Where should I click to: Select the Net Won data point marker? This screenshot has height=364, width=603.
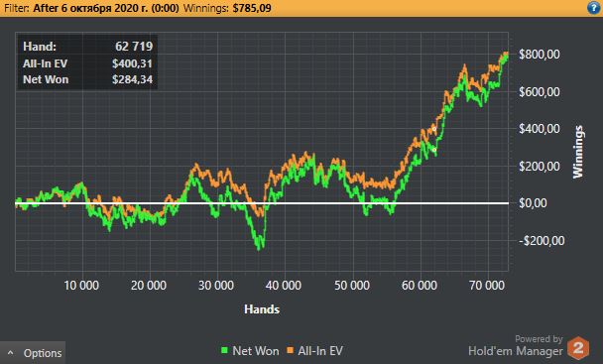click(x=434, y=150)
